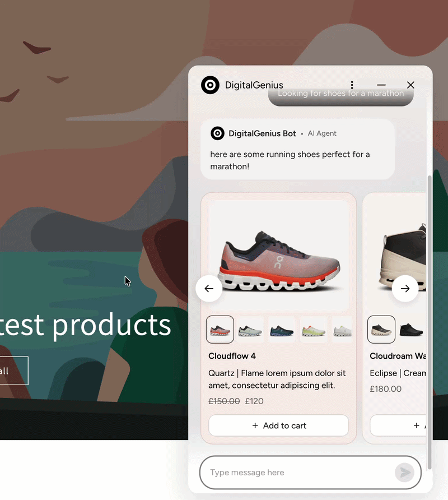448x500 pixels.
Task: Click the DigitalGenius logo in chat header
Action: coord(211,85)
